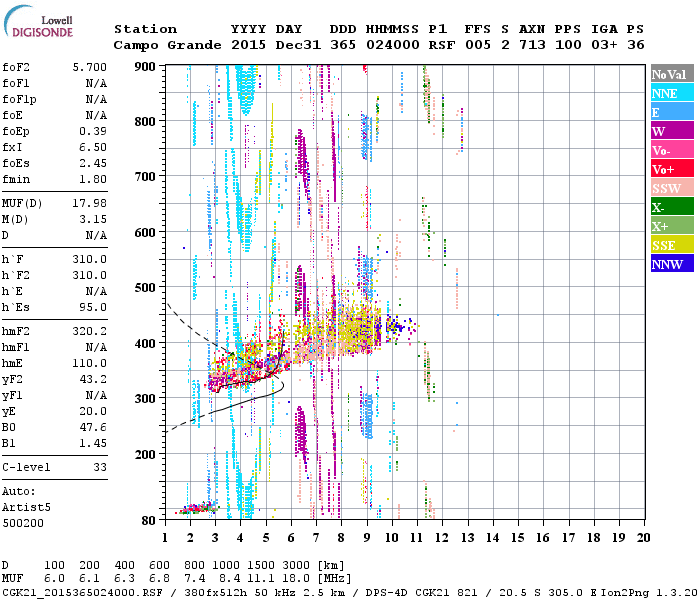700x600 pixels.
Task: Click the fxI value 6.50
Action: pos(93,147)
